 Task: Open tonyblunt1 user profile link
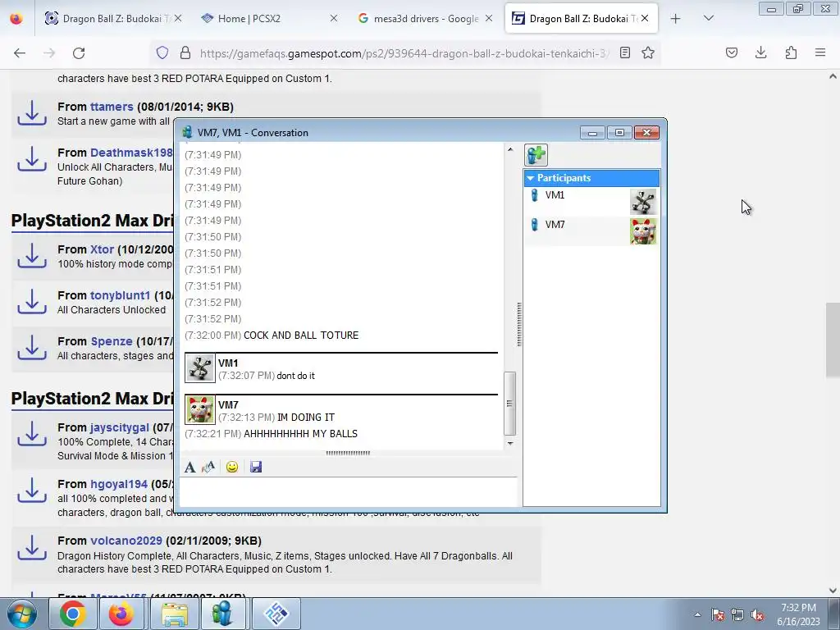pyautogui.click(x=121, y=295)
